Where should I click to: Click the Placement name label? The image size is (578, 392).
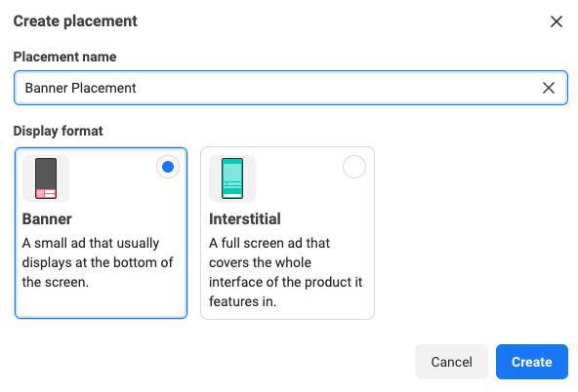pyautogui.click(x=64, y=57)
